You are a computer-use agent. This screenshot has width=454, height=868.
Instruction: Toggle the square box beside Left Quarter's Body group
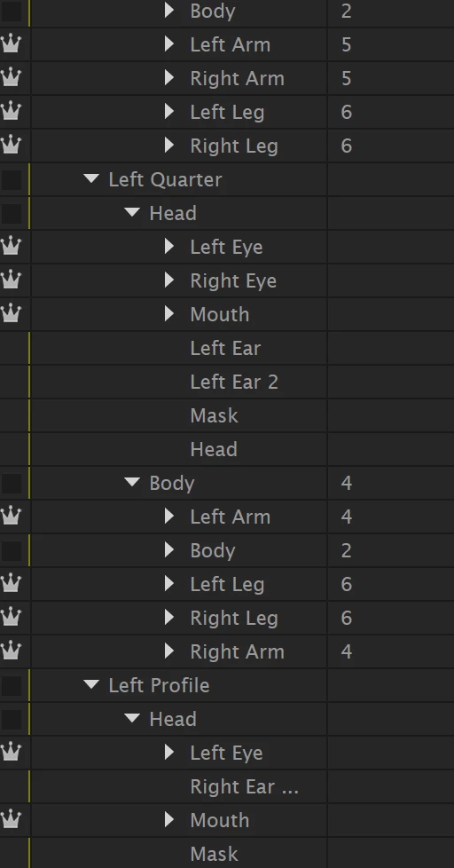click(12, 484)
